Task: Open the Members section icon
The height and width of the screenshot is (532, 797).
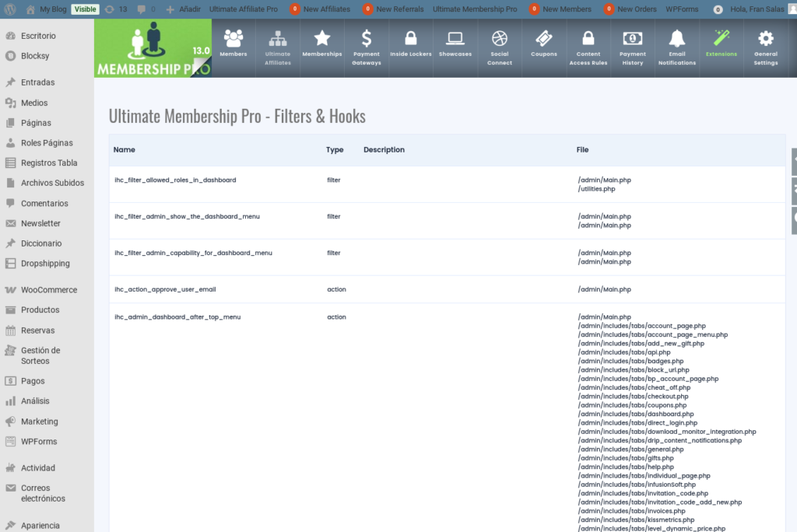Action: coord(233,39)
